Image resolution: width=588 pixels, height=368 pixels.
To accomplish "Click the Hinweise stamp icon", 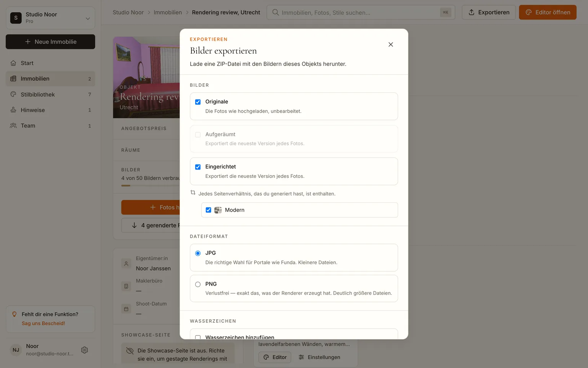I will click(x=13, y=110).
